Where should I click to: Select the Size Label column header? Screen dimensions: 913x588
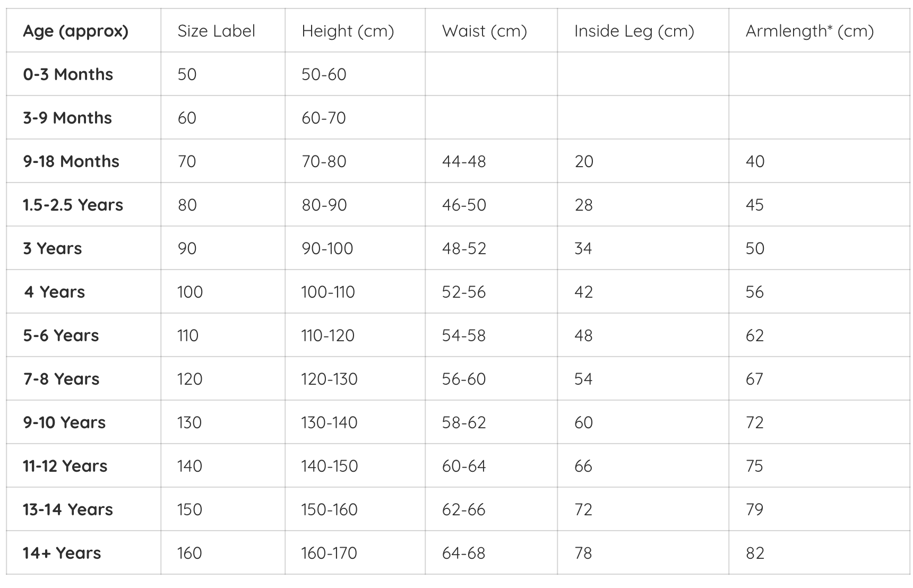(216, 31)
